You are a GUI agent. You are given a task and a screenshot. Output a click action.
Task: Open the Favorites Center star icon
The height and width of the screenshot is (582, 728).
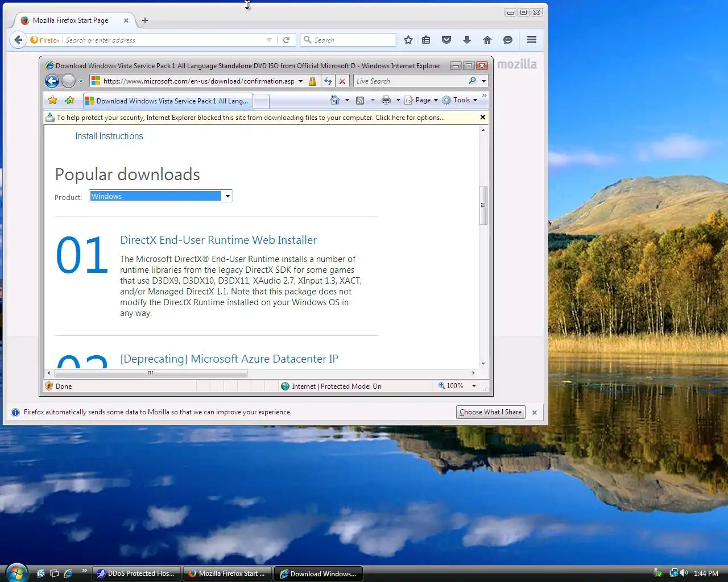coord(53,101)
